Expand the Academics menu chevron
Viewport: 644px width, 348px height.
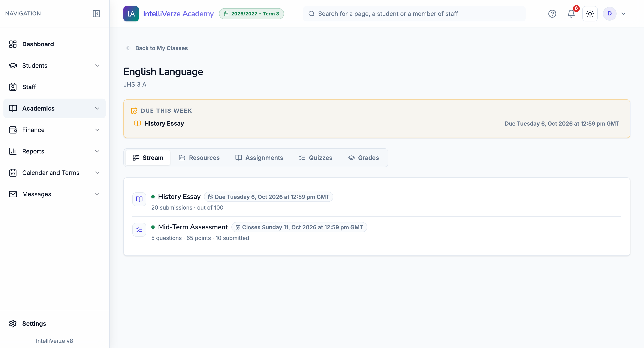point(97,108)
